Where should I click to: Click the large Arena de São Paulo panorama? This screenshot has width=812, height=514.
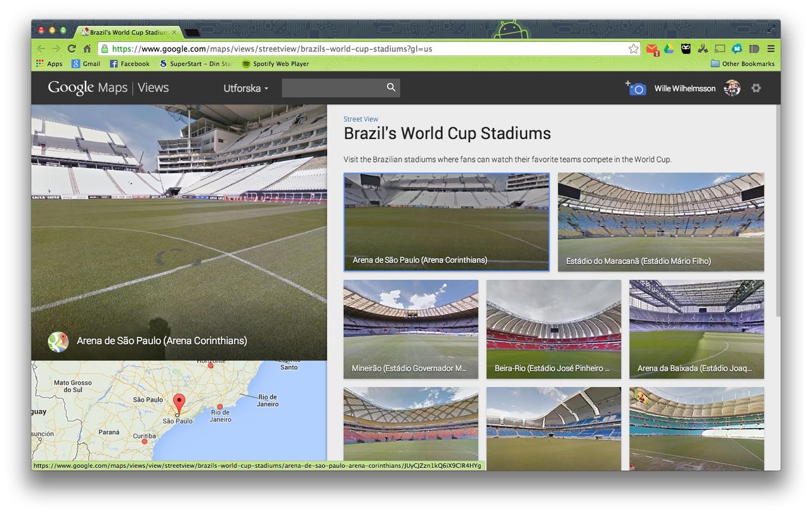coord(179,232)
